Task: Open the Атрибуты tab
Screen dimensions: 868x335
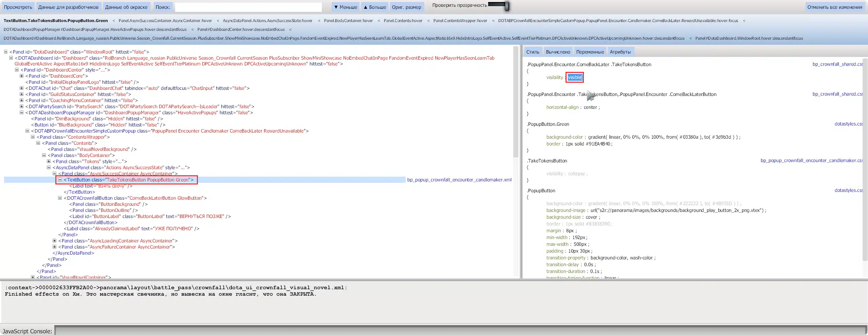Action: click(x=620, y=52)
